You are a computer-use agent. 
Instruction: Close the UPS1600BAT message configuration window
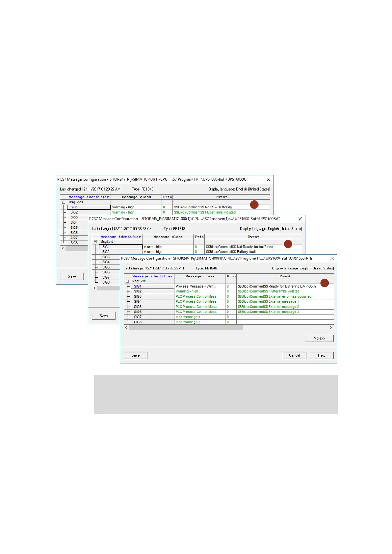point(300,219)
